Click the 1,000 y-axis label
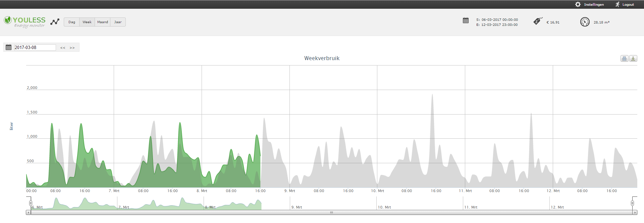 [32, 136]
